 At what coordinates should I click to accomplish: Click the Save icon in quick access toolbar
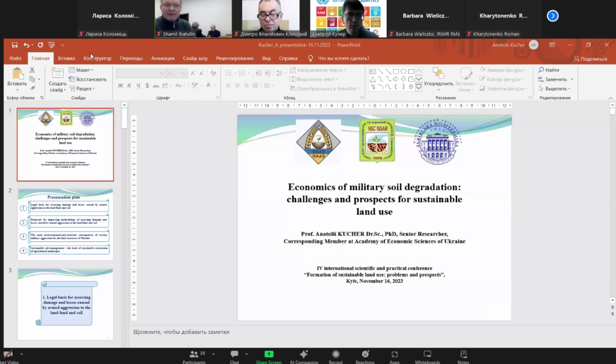pyautogui.click(x=14, y=45)
